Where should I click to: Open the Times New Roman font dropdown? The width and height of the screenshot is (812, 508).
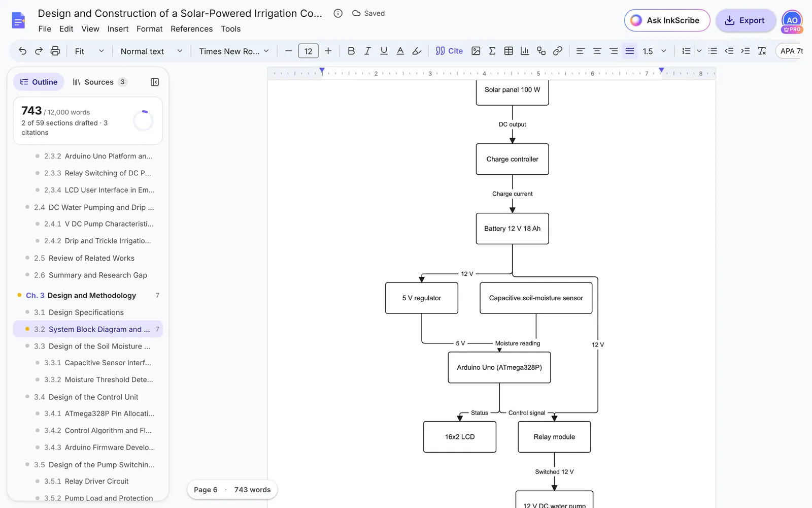[234, 51]
